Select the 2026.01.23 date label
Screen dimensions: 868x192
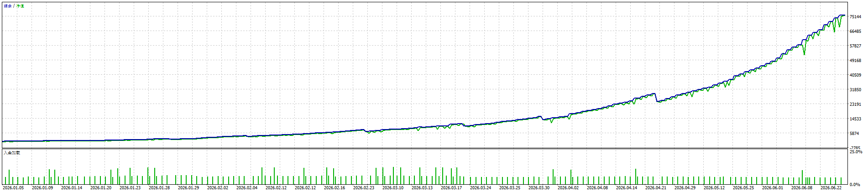[x=130, y=187]
